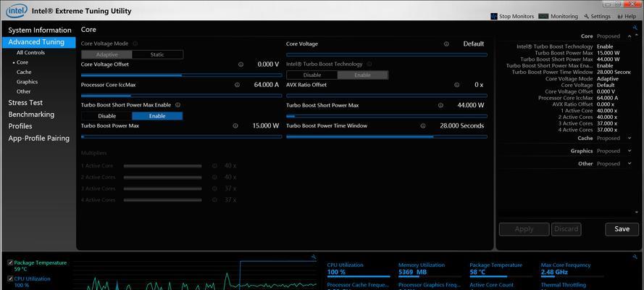Image resolution: width=644 pixels, height=290 pixels.
Task: Collapse the Core Proposed section
Action: (630, 36)
